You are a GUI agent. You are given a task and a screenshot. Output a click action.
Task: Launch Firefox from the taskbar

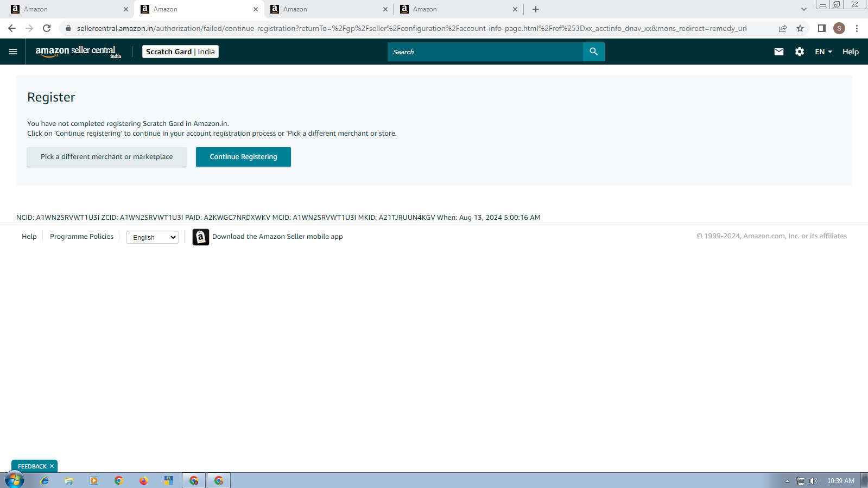coord(143,480)
